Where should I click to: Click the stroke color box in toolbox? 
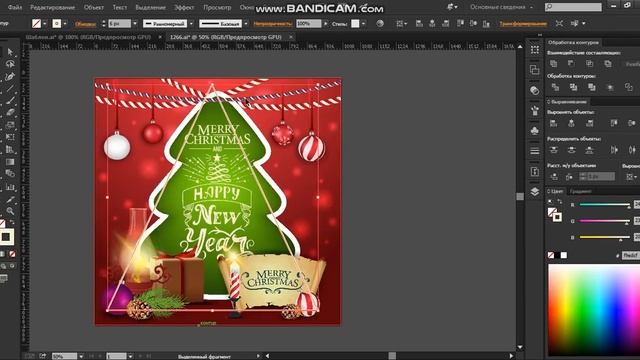pos(6,237)
